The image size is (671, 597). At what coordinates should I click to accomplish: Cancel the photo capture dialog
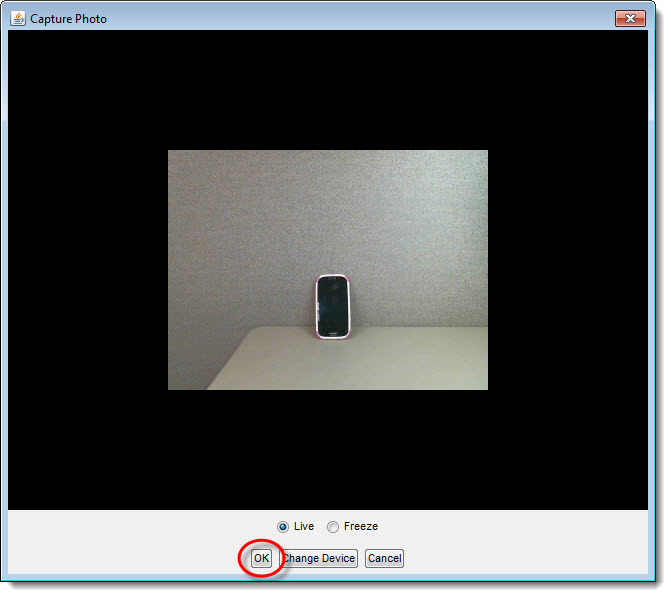384,558
